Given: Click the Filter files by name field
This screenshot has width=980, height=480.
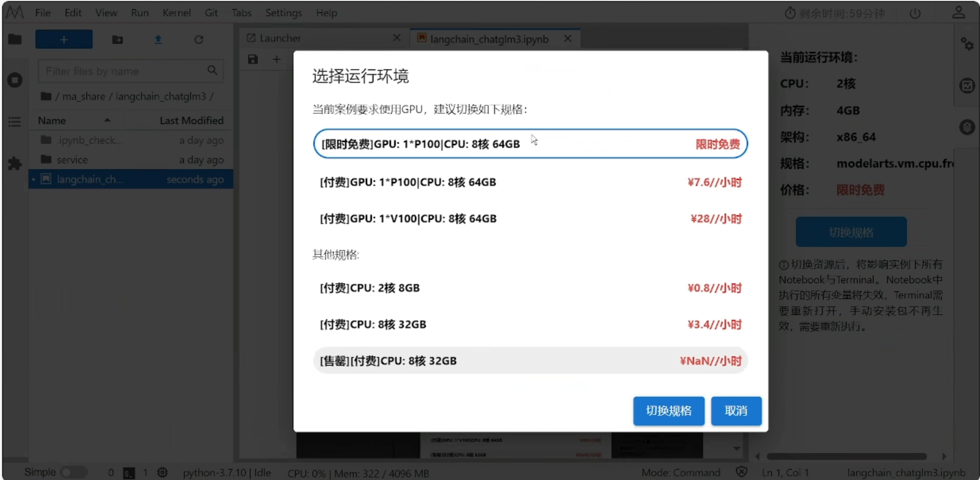Looking at the screenshot, I should (x=122, y=71).
